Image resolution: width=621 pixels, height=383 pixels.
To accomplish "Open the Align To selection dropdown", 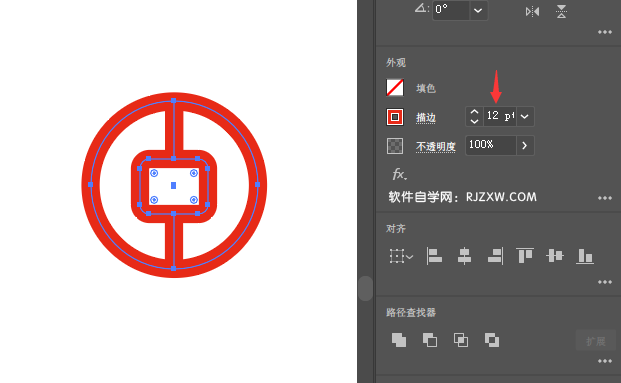I will point(401,256).
